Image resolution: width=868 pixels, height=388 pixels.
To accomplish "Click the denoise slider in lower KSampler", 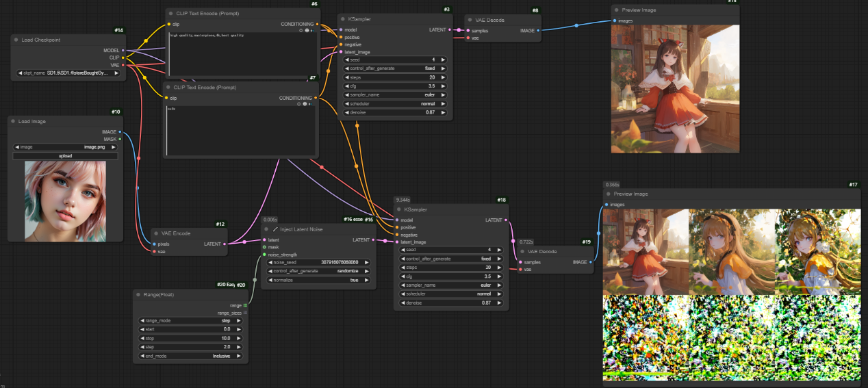I will pos(451,302).
